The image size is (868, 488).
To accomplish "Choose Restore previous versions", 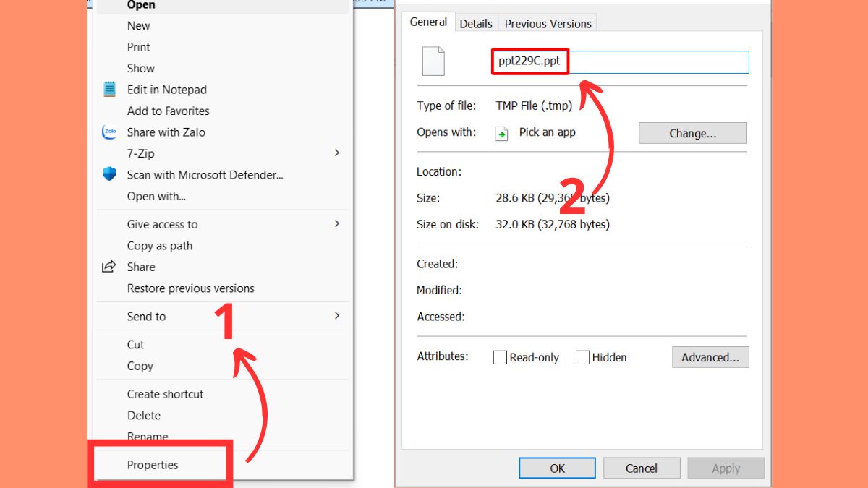I will click(191, 288).
